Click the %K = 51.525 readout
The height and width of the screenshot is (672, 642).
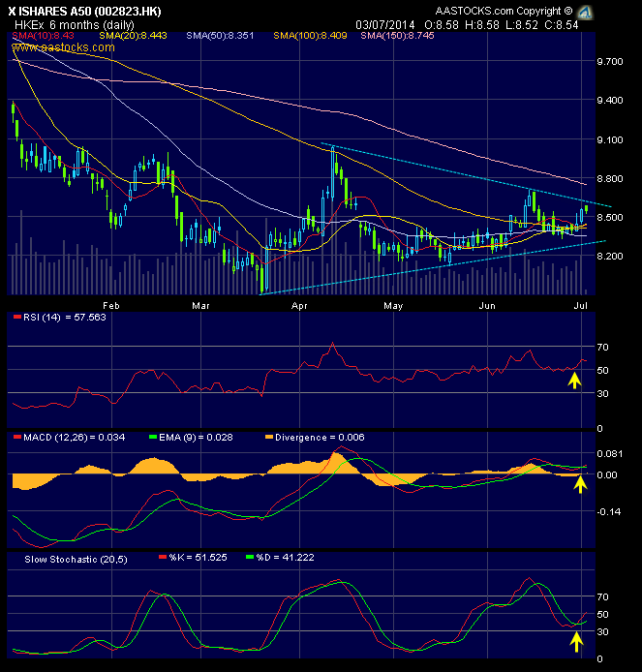[198, 558]
